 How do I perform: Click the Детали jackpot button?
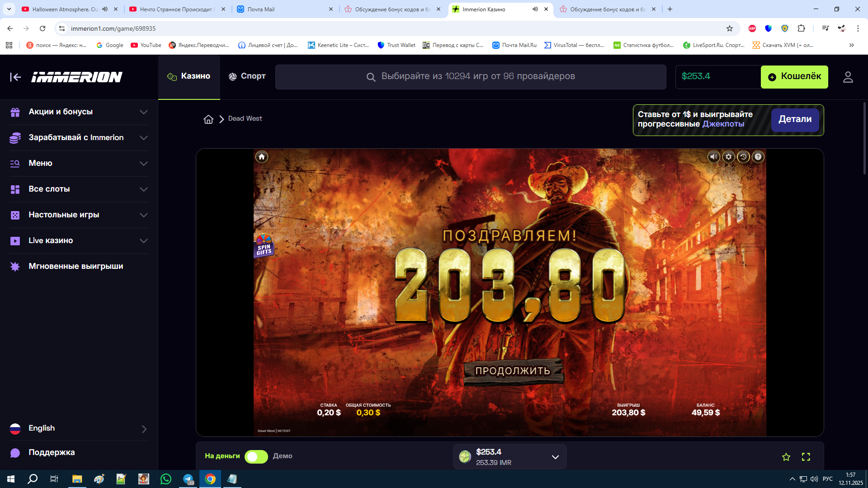point(794,119)
